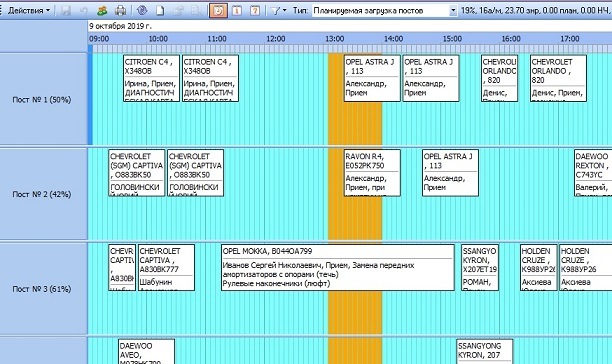This screenshot has height=364, width=612.
Task: Click the grayed undo arrow icon
Action: 84,11
